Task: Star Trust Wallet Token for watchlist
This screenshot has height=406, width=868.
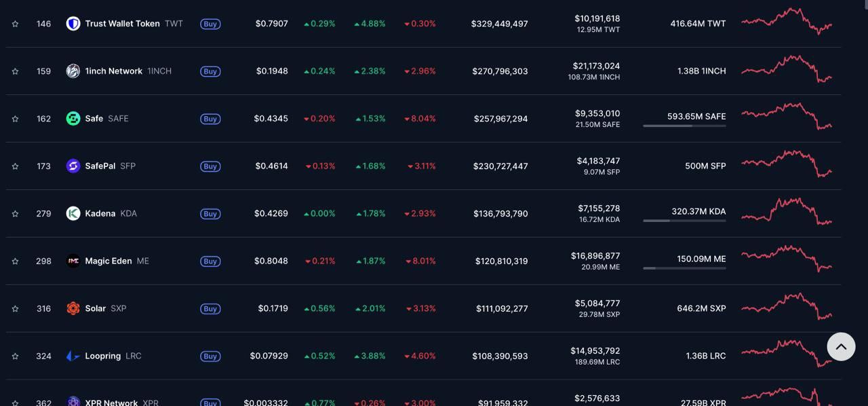Action: pos(15,24)
